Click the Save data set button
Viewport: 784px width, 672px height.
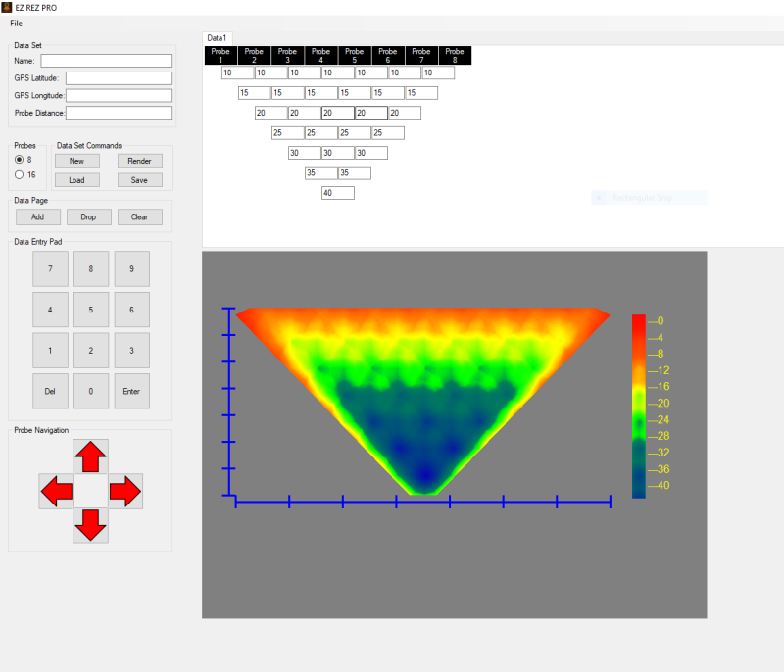139,180
